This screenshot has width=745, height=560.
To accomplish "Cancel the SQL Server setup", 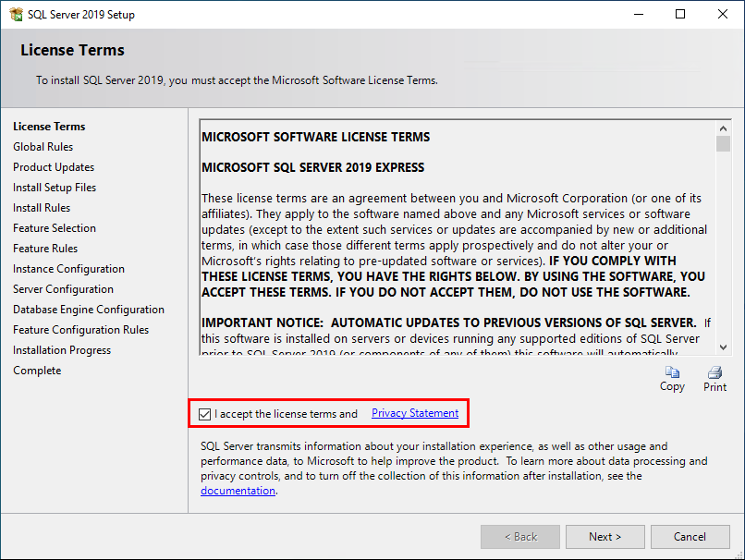I will click(x=690, y=537).
